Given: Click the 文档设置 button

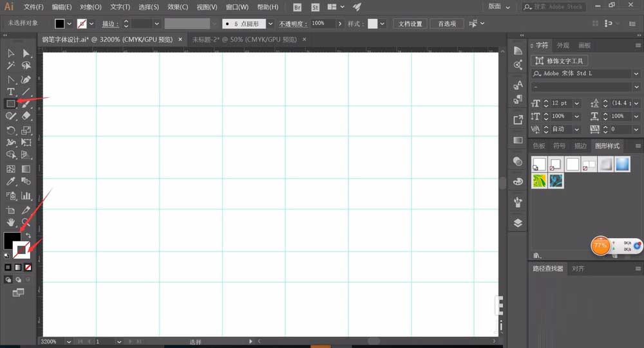Looking at the screenshot, I should 410,24.
